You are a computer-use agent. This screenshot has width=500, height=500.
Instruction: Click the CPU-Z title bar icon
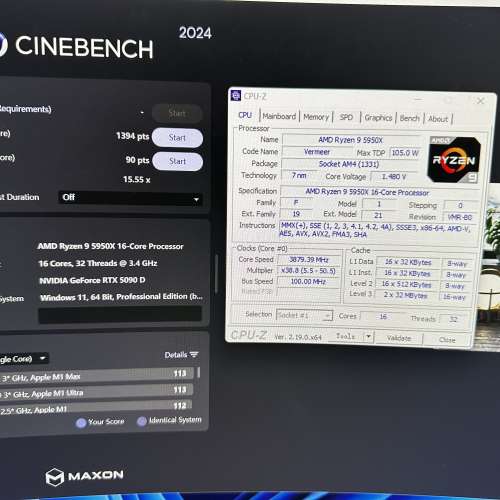pyautogui.click(x=236, y=95)
